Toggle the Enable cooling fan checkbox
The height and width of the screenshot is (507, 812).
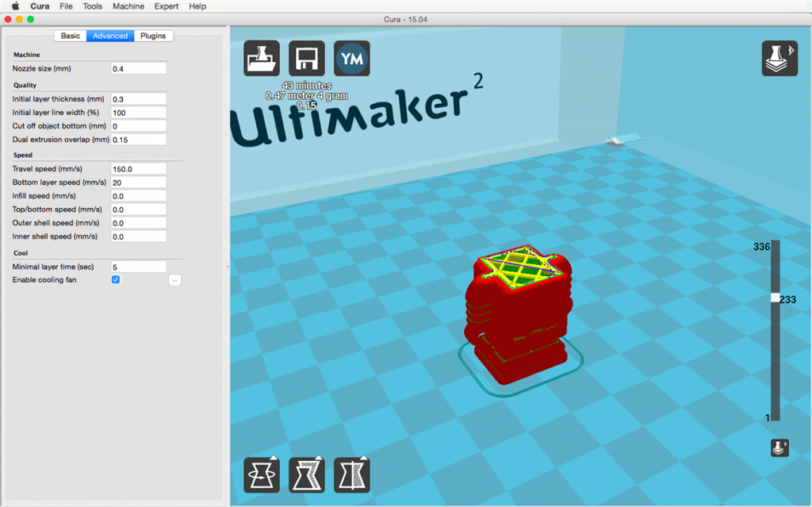[x=116, y=279]
